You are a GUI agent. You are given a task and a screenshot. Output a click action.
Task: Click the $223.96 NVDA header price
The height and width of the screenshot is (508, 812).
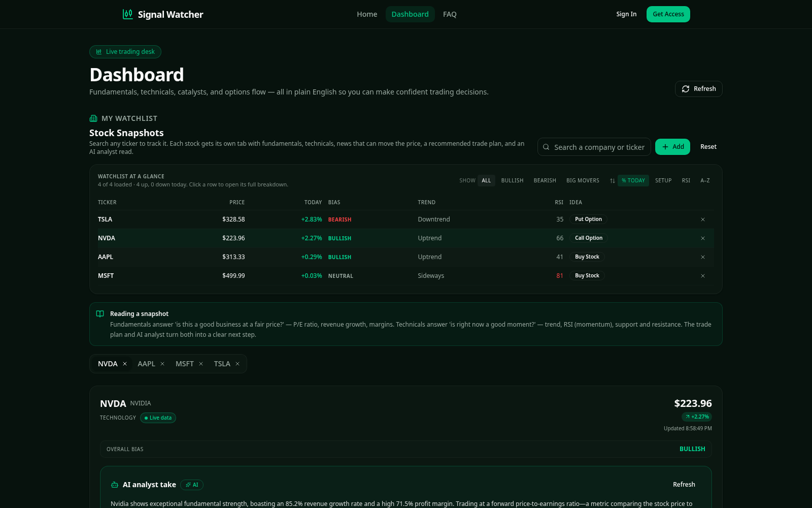pos(693,403)
